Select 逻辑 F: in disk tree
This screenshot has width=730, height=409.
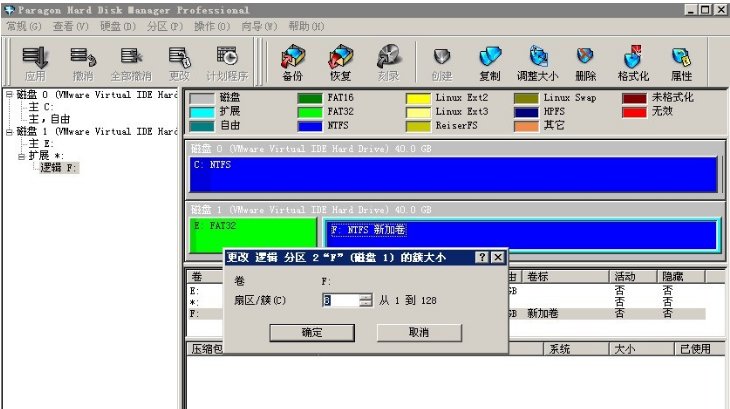pos(59,168)
